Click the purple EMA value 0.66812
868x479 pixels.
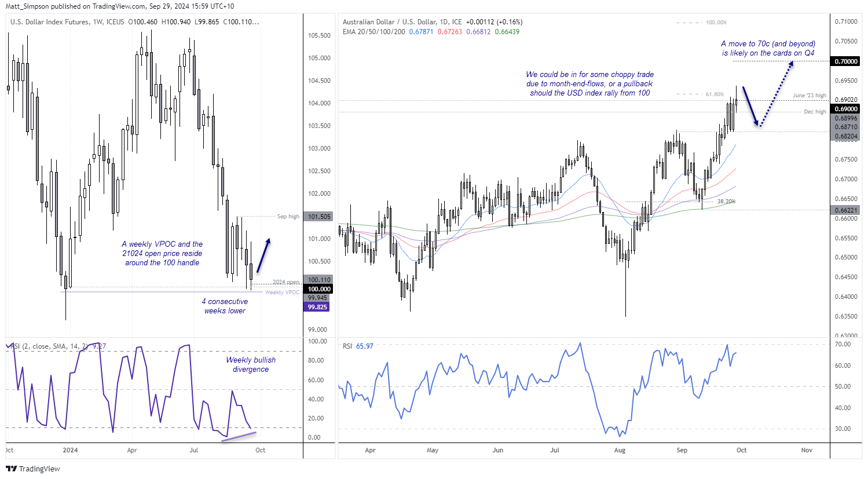coord(478,32)
